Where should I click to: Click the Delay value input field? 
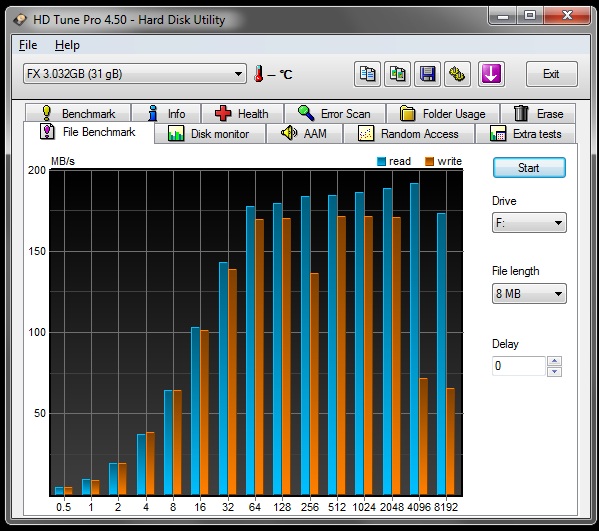coord(519,366)
